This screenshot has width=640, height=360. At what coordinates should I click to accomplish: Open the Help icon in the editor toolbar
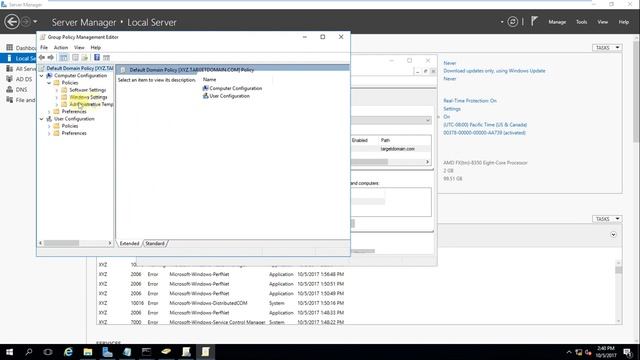pyautogui.click(x=97, y=58)
